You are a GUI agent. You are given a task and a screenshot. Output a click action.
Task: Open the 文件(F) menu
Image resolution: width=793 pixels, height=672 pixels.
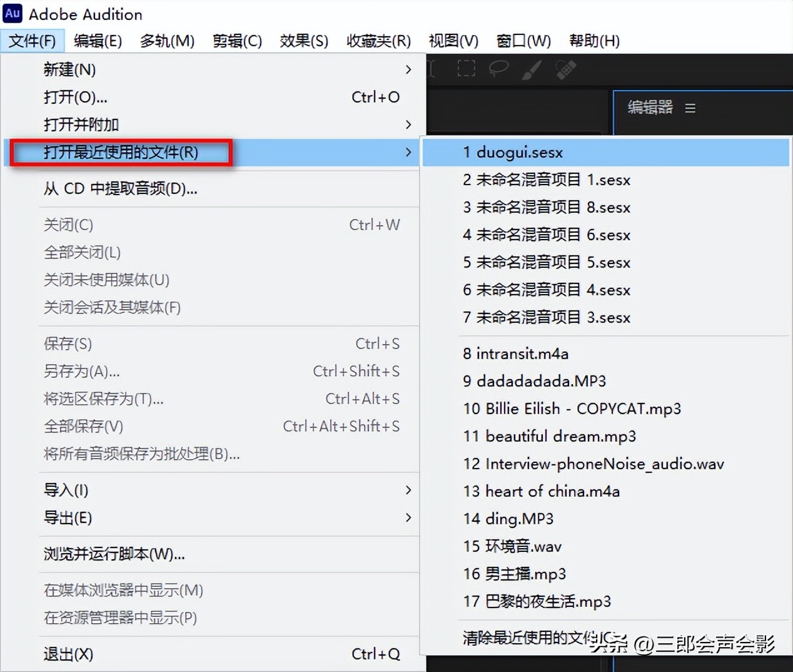33,41
